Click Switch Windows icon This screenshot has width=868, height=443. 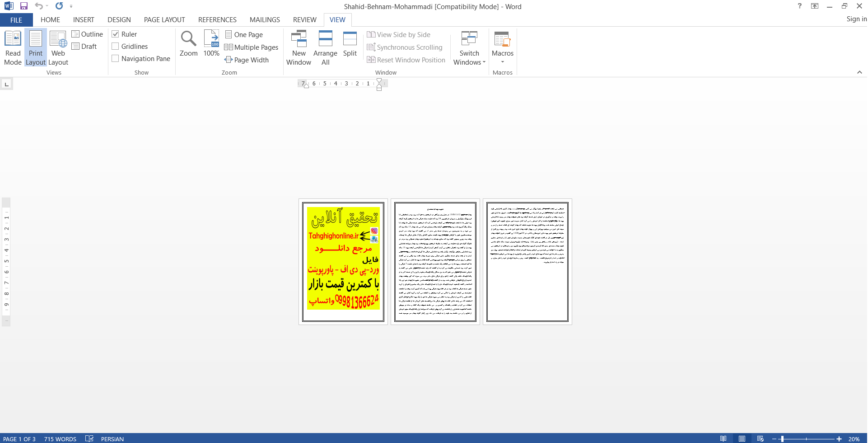[469, 39]
